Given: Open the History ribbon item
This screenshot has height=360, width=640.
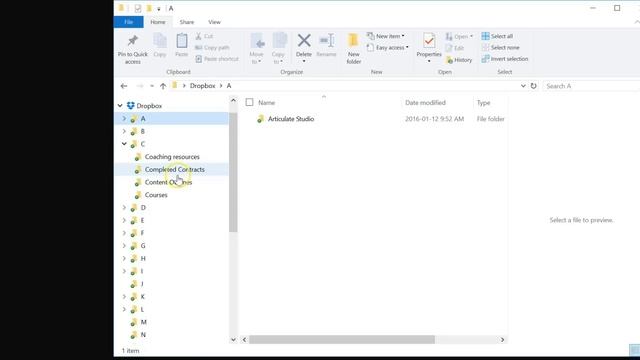Looking at the screenshot, I should click(459, 60).
